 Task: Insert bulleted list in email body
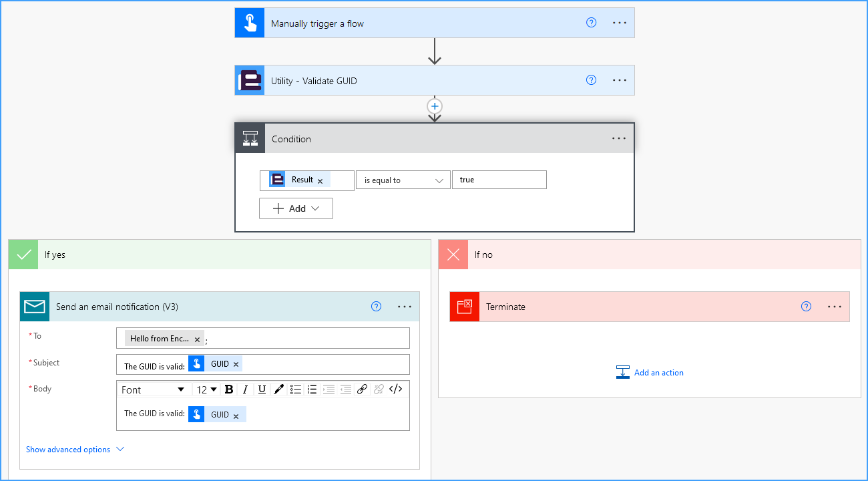pyautogui.click(x=296, y=389)
